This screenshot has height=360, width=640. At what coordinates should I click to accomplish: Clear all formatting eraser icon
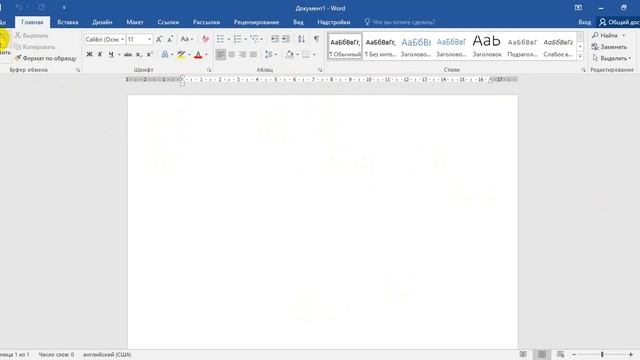(205, 39)
